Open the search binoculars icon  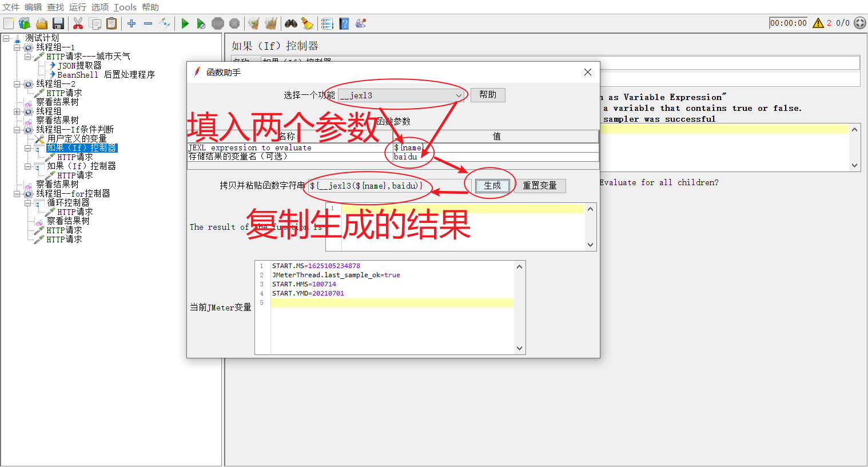click(290, 23)
